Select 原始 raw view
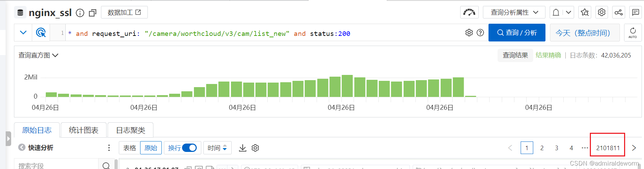Image resolution: width=644 pixels, height=169 pixels. pyautogui.click(x=151, y=148)
